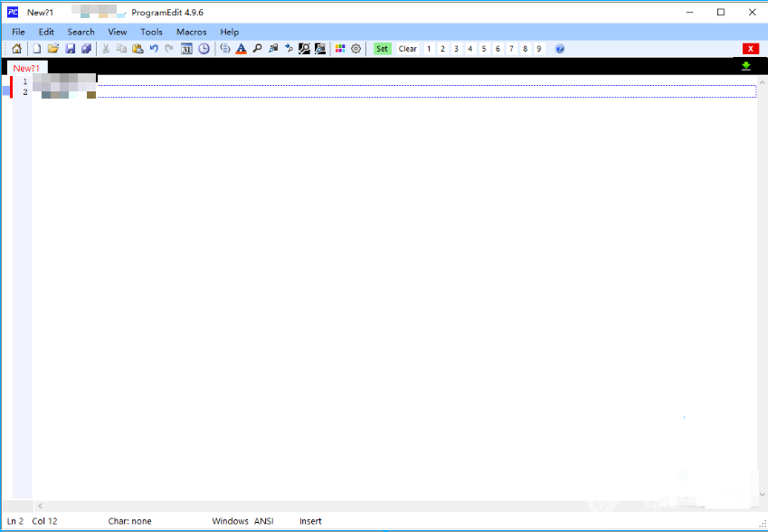768x532 pixels.
Task: Go to bookmark 2
Action: click(442, 49)
